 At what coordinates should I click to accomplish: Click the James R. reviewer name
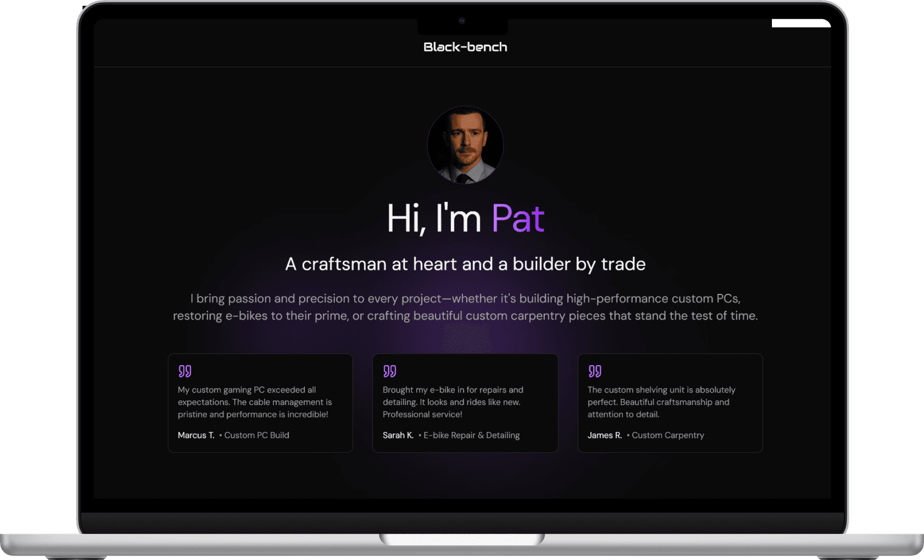pyautogui.click(x=604, y=435)
